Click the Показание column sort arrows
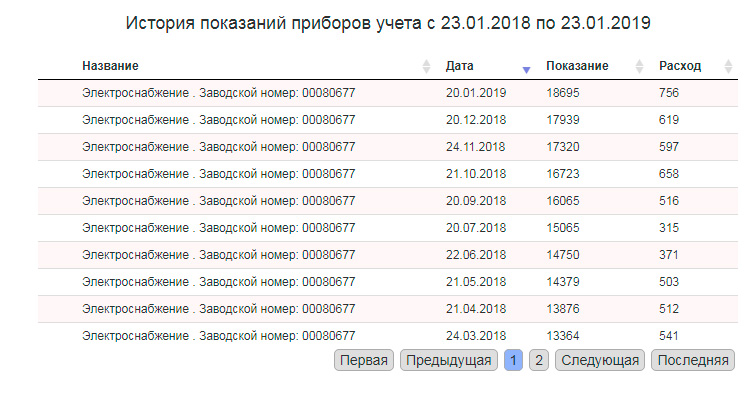The height and width of the screenshot is (405, 753). [x=640, y=66]
